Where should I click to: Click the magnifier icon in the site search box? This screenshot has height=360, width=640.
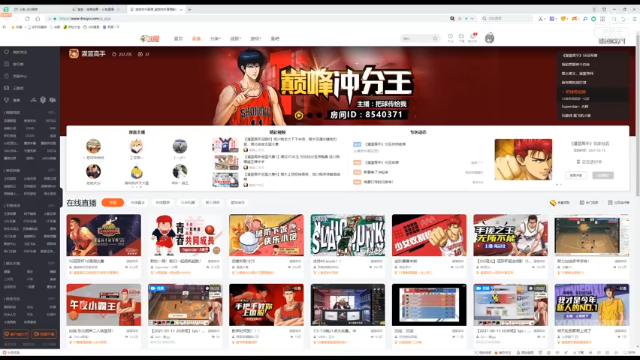(x=435, y=38)
